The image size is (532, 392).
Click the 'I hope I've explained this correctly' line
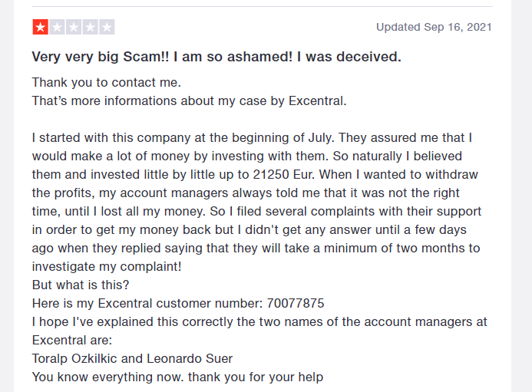154,321
